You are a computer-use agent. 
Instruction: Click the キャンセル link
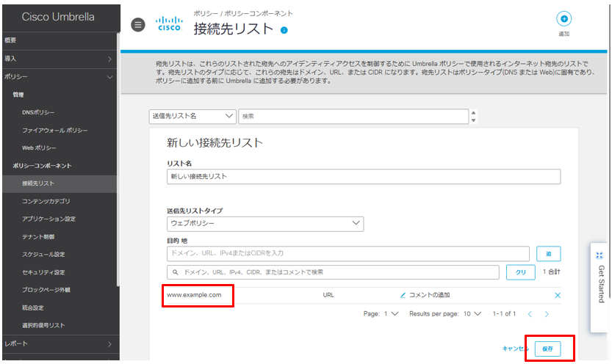[x=515, y=349]
